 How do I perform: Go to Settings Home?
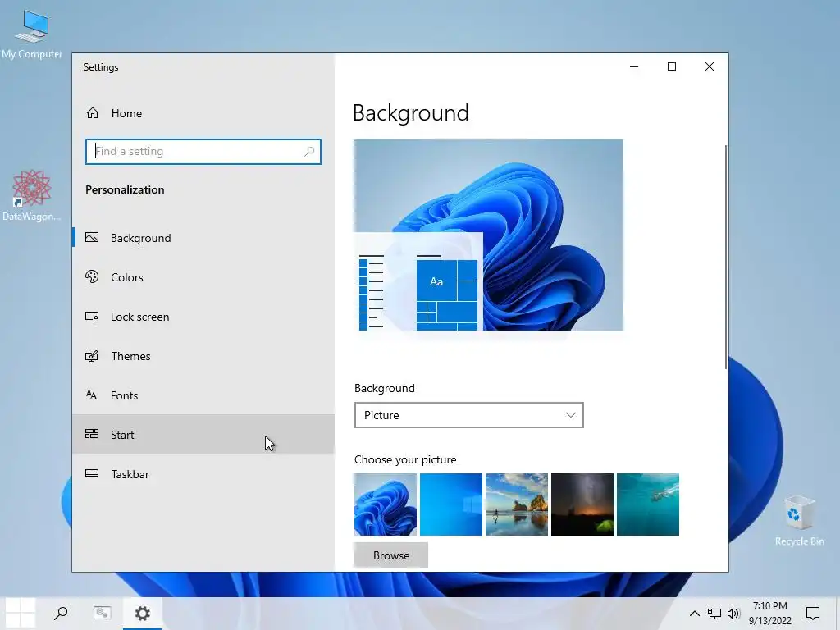[203, 113]
